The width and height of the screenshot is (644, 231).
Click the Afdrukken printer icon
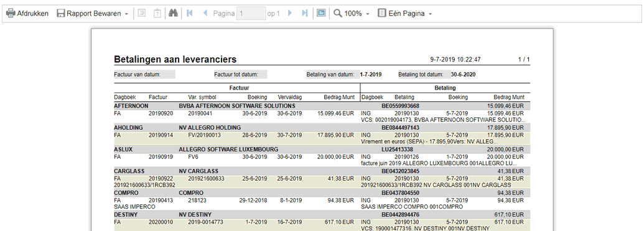[11, 14]
